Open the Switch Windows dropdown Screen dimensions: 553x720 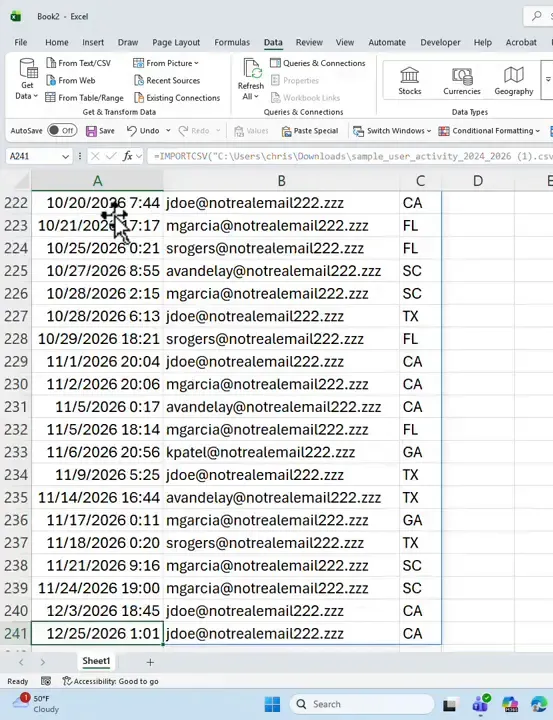pos(392,131)
